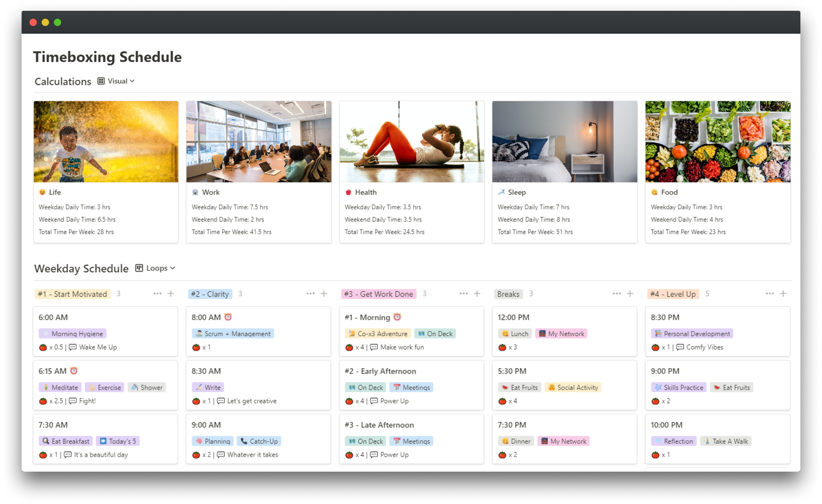Add a card to #1 - Start Motivated column
Viewport: 822px width, 504px height.
[171, 294]
